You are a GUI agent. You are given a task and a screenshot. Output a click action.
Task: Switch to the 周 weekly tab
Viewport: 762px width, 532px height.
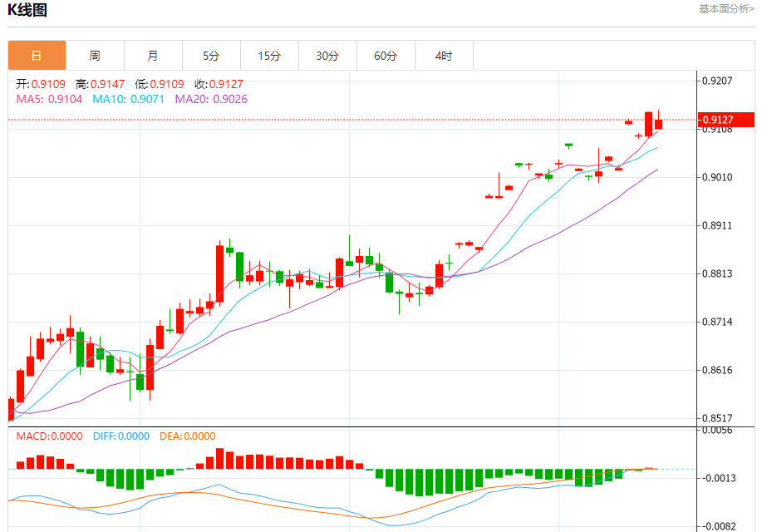tap(95, 56)
